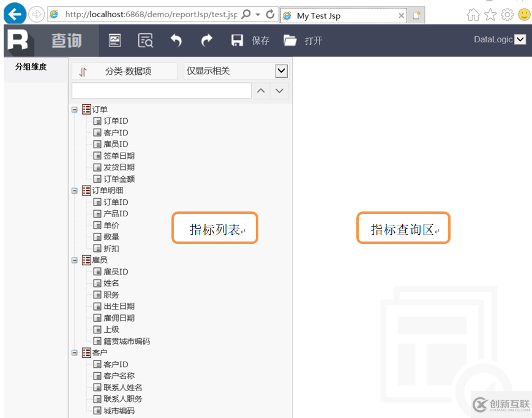Click the previous match up chevron

coord(261,91)
